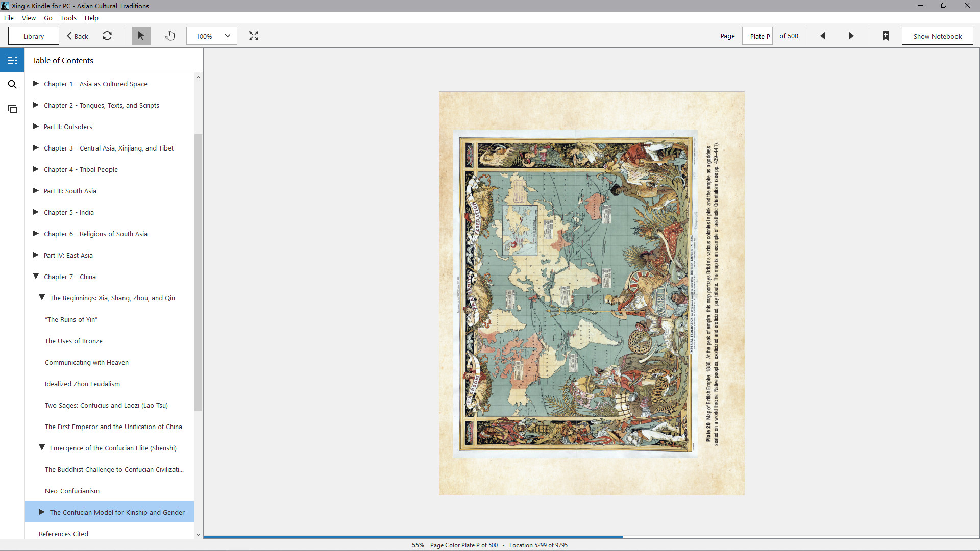Image resolution: width=980 pixels, height=551 pixels.
Task: Open the search panel icon
Action: [12, 84]
